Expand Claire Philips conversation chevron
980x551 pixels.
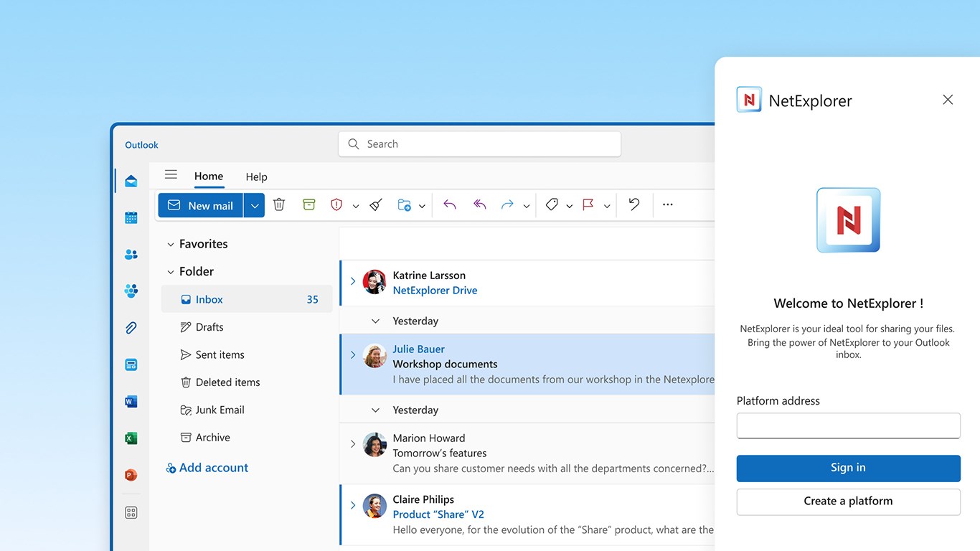[353, 505]
